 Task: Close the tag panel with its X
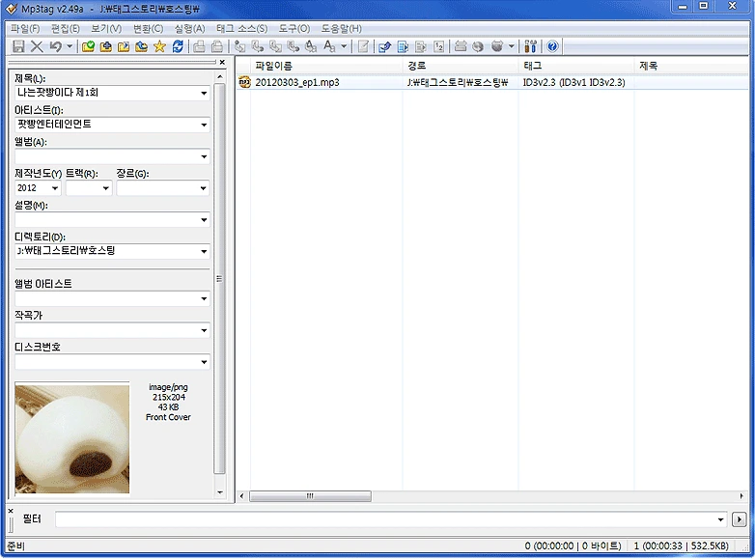(222, 62)
